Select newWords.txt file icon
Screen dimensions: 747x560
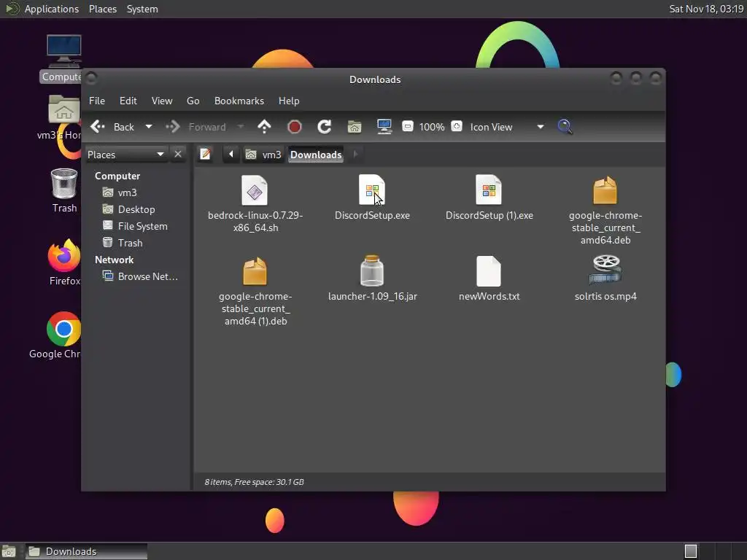pyautogui.click(x=489, y=271)
